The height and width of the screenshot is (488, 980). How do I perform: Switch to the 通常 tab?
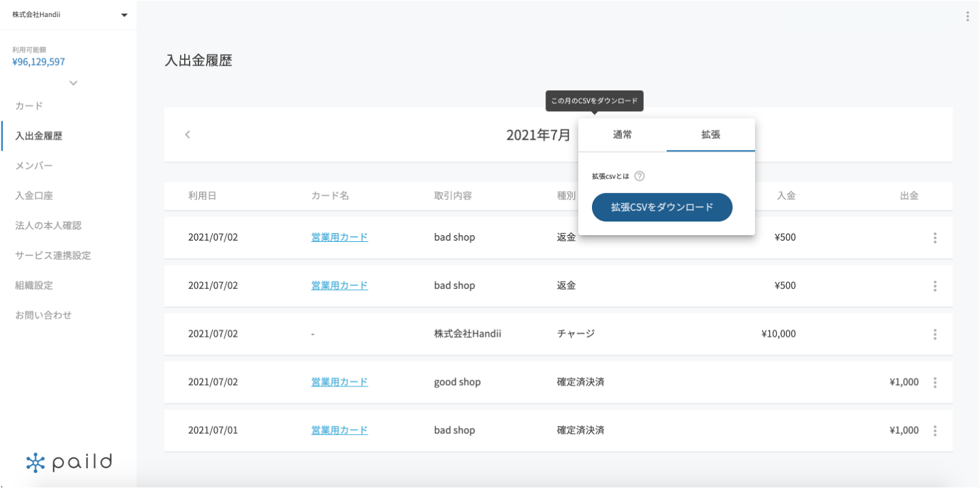pos(622,135)
